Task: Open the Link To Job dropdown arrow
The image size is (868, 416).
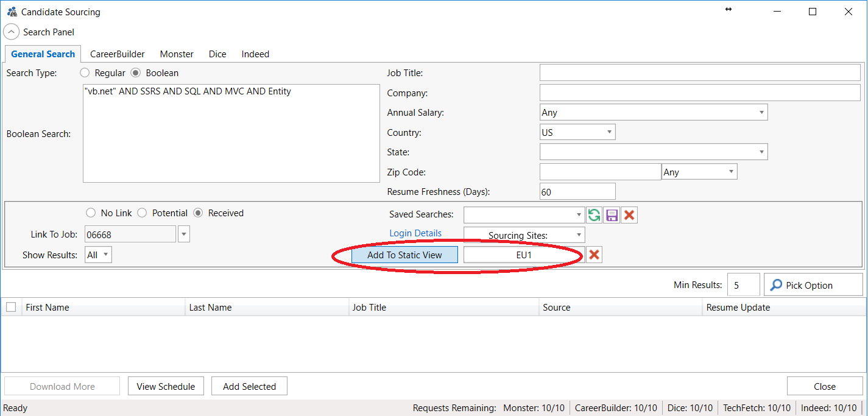Action: (x=184, y=234)
